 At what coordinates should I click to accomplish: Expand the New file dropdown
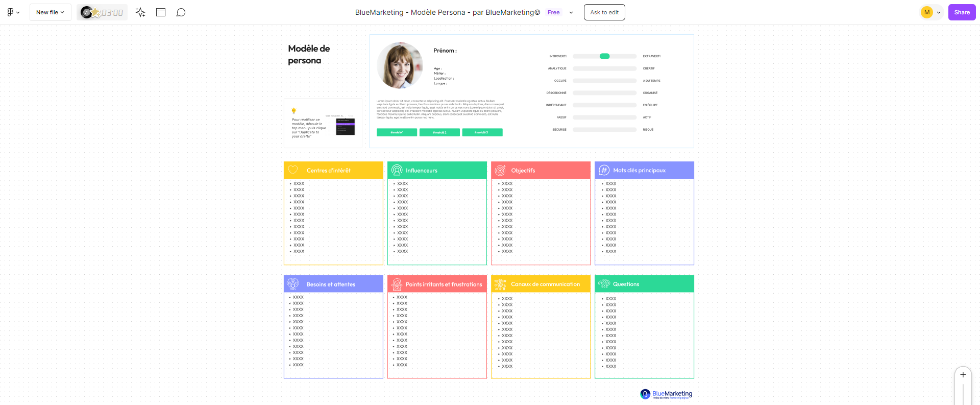pos(50,12)
